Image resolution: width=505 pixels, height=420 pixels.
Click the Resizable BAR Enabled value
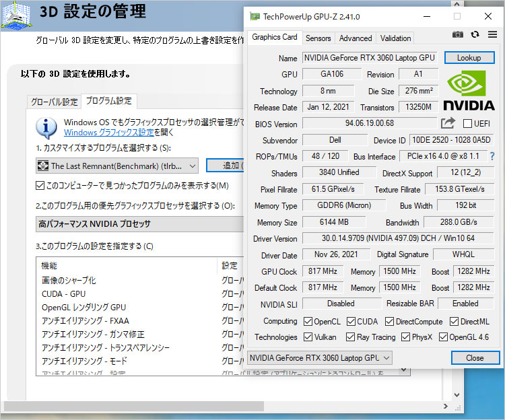[465, 304]
